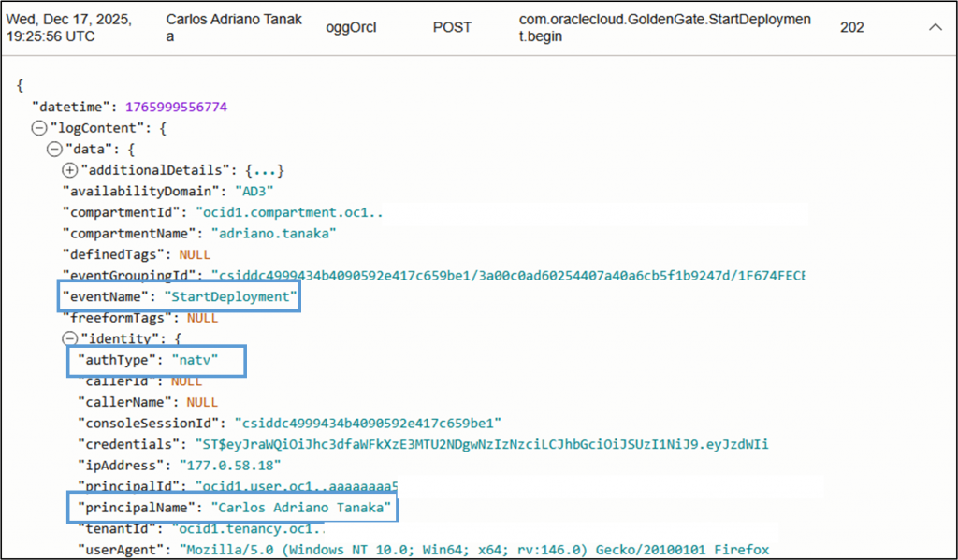Click the datetime value 1765999556774

pyautogui.click(x=176, y=107)
